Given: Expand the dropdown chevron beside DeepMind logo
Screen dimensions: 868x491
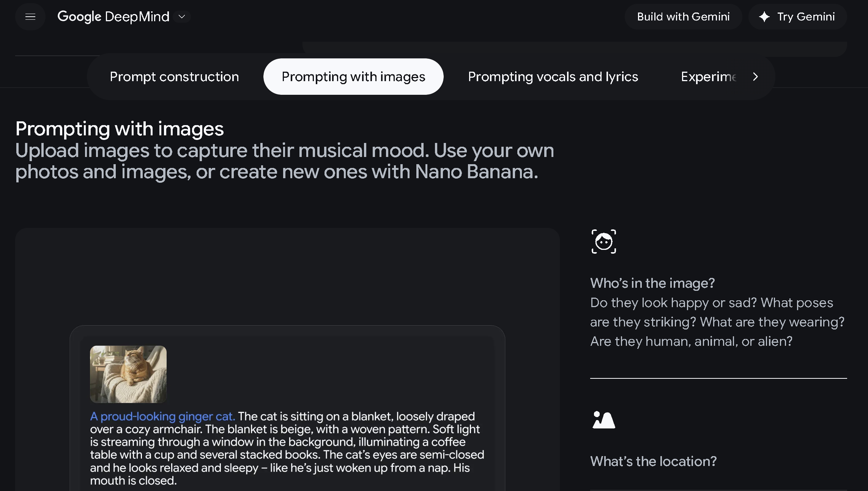Looking at the screenshot, I should [182, 17].
